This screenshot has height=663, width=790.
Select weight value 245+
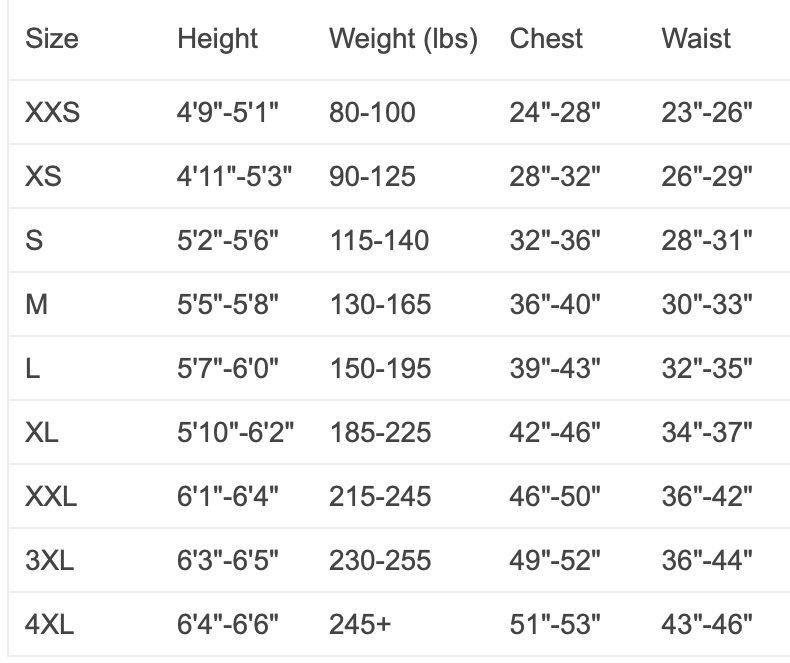coord(360,625)
